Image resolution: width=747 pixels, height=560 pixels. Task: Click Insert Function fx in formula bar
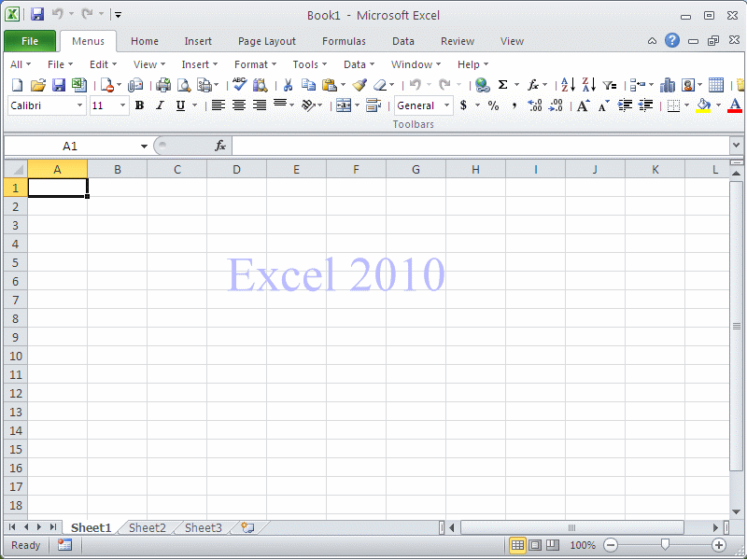220,146
